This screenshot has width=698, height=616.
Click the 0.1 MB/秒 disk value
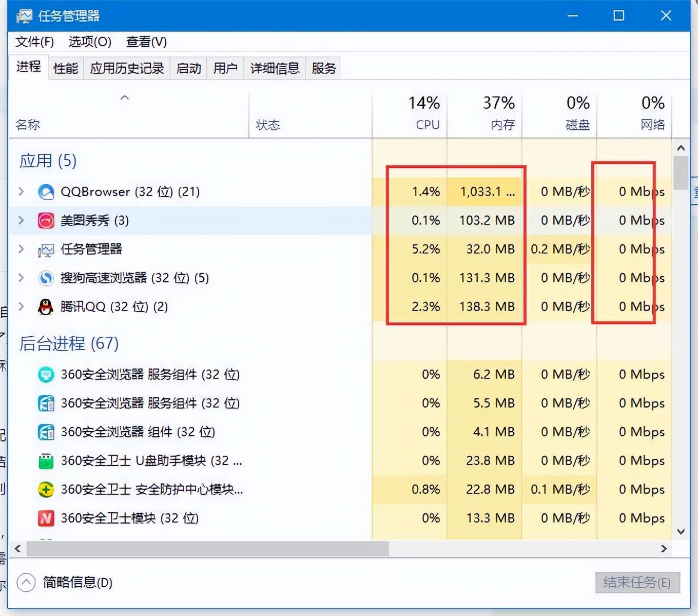560,490
